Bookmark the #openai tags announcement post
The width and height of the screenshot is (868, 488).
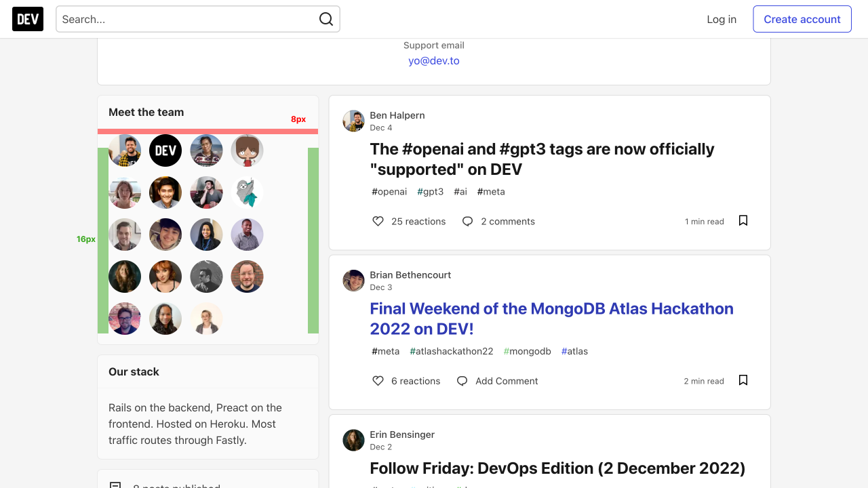click(743, 220)
